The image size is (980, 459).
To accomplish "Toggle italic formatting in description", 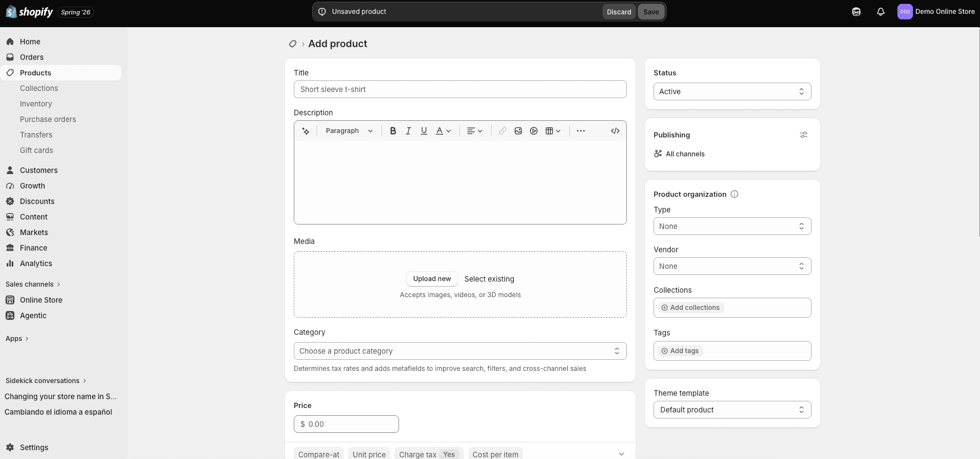I will 409,131.
